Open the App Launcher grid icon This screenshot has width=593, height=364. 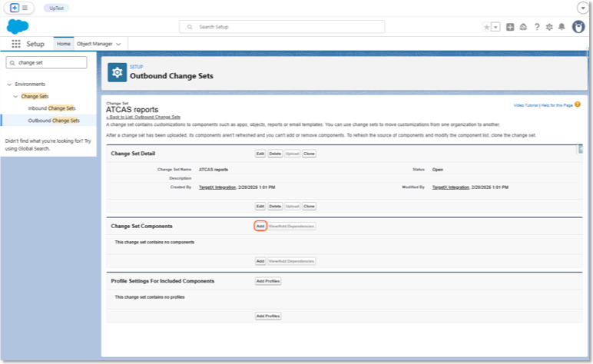pos(16,44)
